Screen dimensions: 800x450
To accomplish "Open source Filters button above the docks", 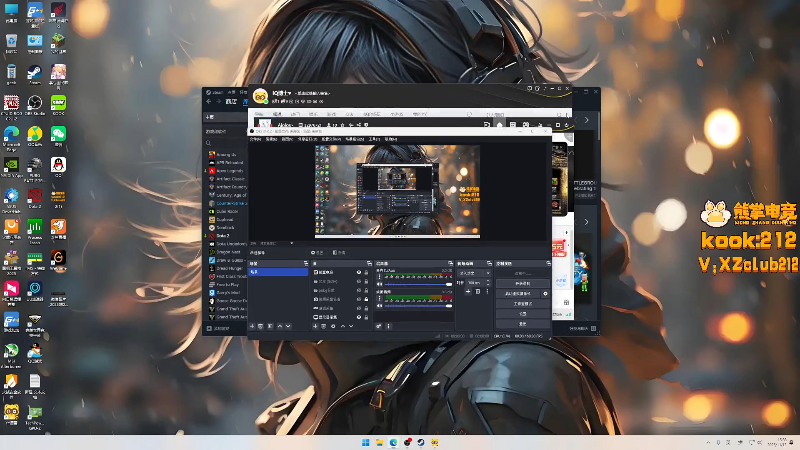I will [x=339, y=253].
